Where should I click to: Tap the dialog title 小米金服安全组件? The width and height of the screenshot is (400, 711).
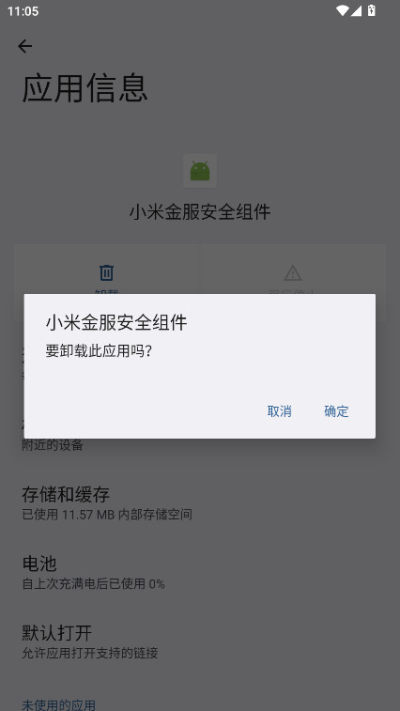(x=116, y=323)
